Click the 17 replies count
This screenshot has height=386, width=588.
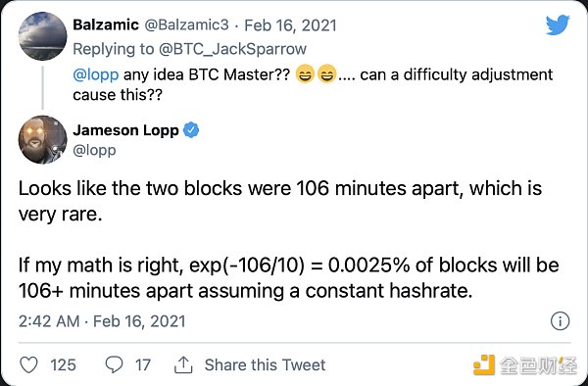(142, 364)
